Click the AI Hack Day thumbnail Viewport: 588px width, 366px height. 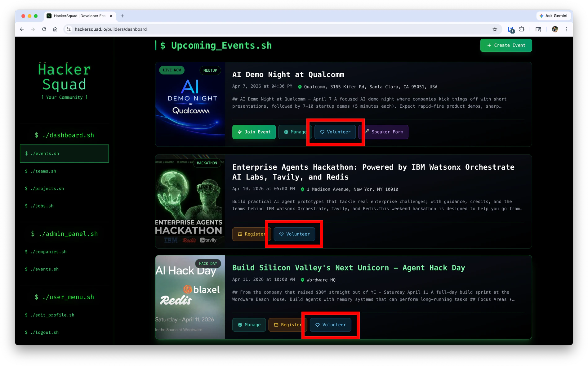190,297
